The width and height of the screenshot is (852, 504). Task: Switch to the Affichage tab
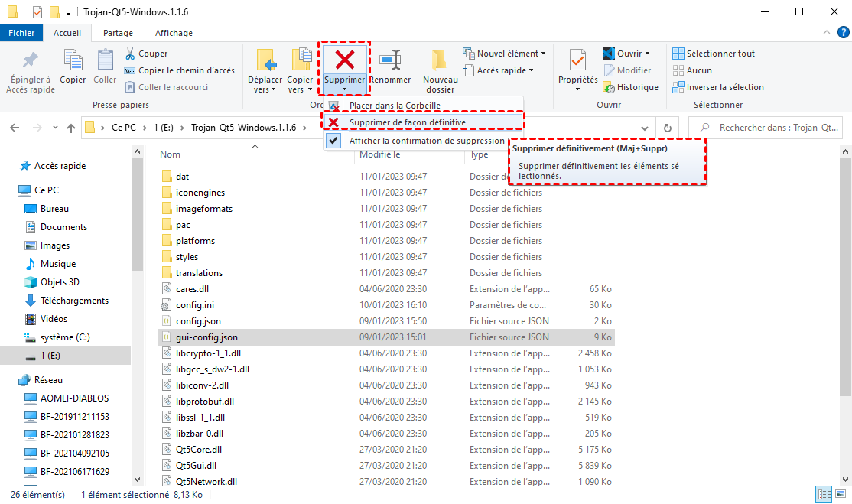[x=174, y=33]
